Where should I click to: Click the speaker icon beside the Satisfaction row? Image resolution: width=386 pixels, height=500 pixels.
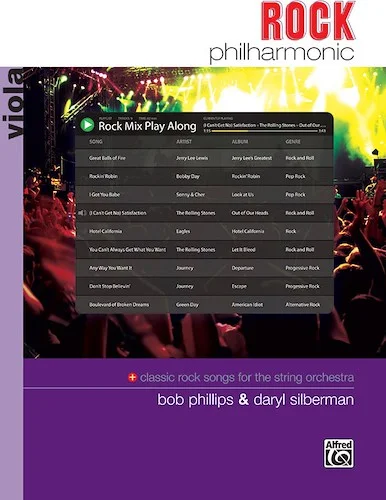(82, 213)
